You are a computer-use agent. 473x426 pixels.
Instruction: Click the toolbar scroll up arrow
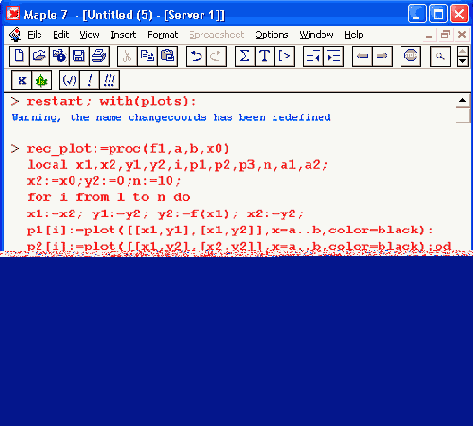463,52
